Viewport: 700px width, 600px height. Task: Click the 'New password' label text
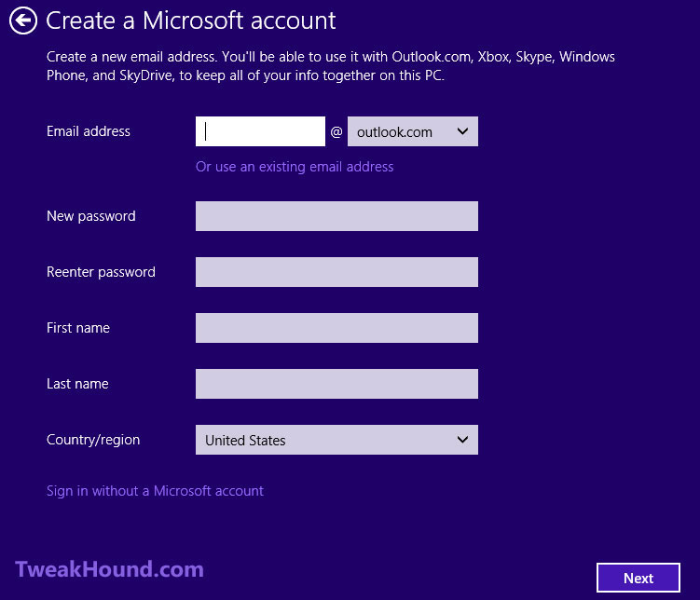(91, 216)
